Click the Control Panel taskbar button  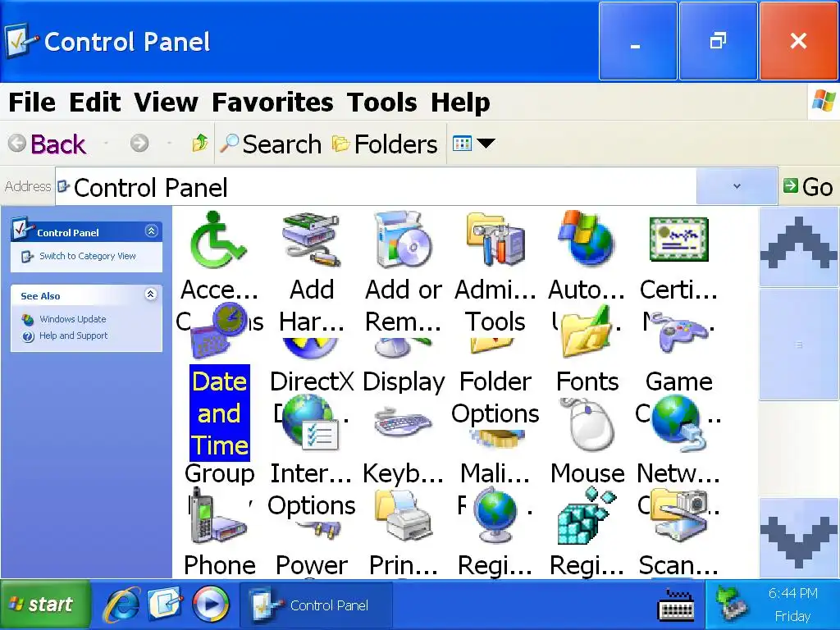point(317,605)
